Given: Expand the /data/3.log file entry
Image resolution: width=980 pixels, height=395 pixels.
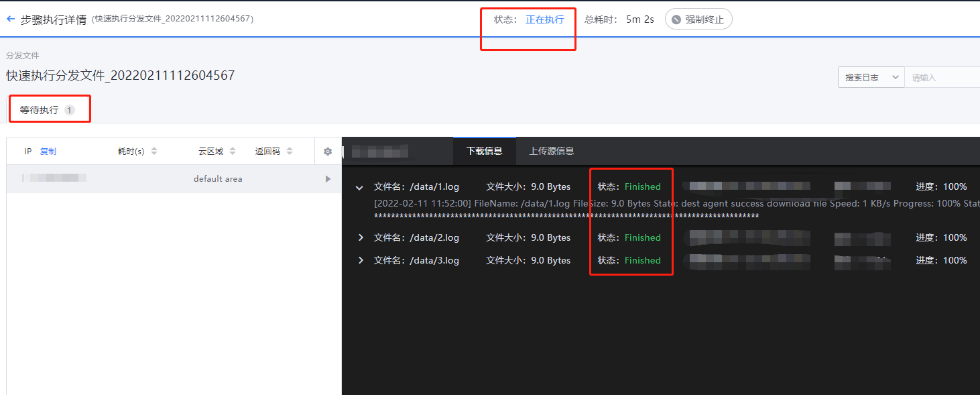Looking at the screenshot, I should pyautogui.click(x=361, y=260).
